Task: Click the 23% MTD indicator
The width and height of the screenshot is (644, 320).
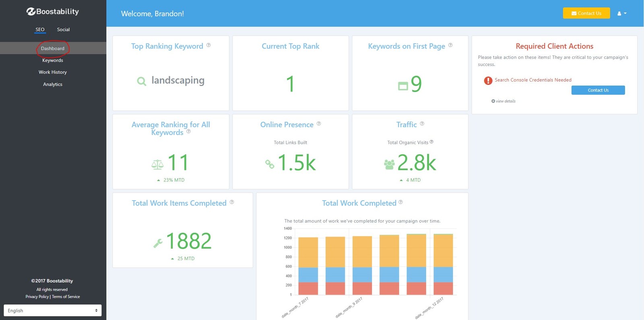Action: coord(171,180)
